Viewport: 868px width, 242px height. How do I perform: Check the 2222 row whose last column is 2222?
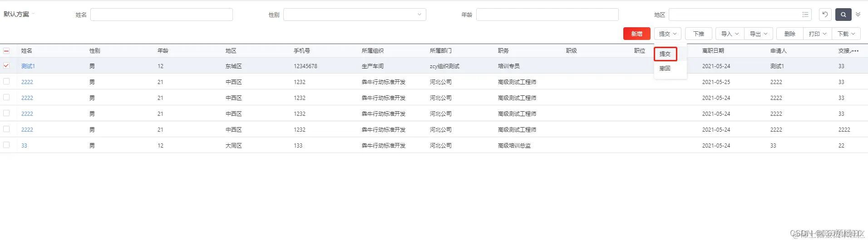pyautogui.click(x=6, y=129)
